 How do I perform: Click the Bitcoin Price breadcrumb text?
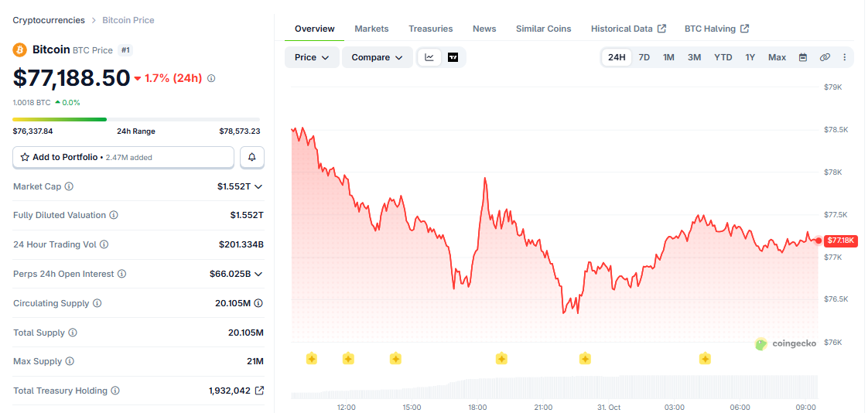(128, 20)
